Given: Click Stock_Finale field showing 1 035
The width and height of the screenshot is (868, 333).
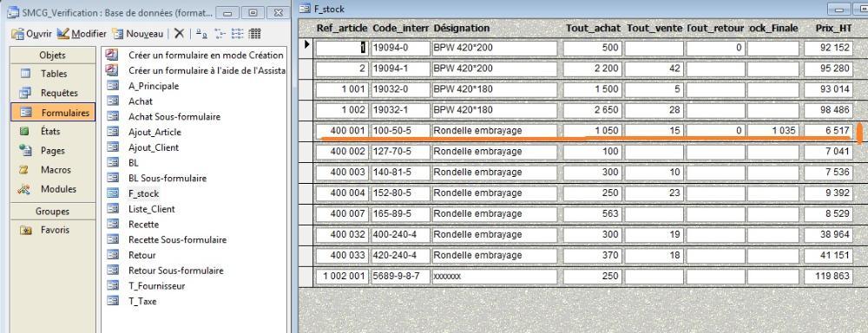Looking at the screenshot, I should tap(773, 131).
